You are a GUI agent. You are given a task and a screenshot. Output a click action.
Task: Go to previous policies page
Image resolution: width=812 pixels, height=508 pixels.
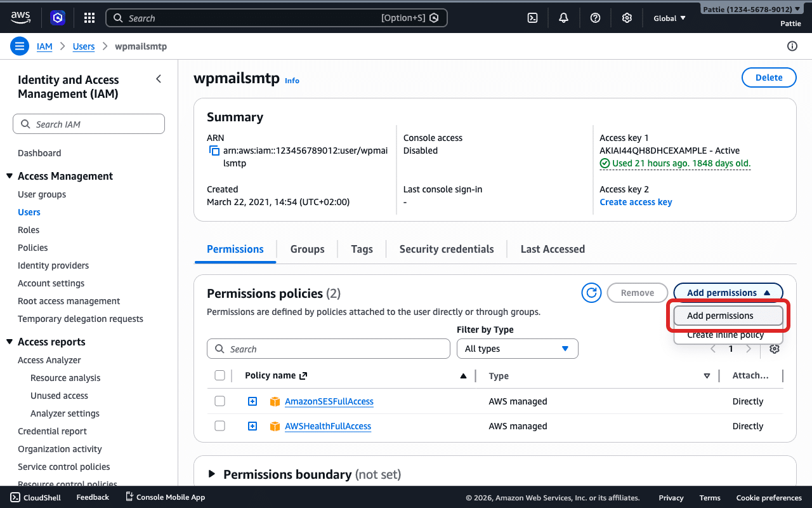(713, 349)
